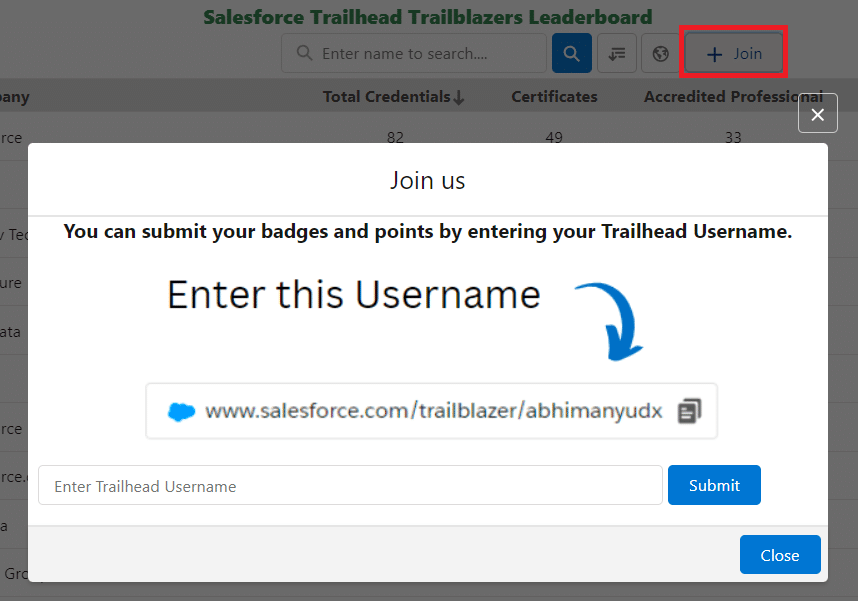Click the blue search magnifier button
The image size is (858, 601).
tap(571, 53)
